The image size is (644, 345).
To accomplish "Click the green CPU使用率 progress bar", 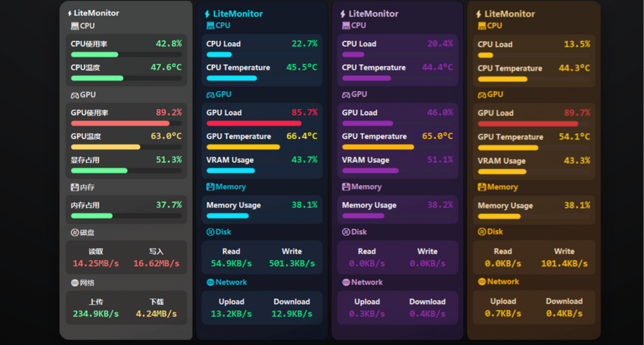I will click(94, 55).
